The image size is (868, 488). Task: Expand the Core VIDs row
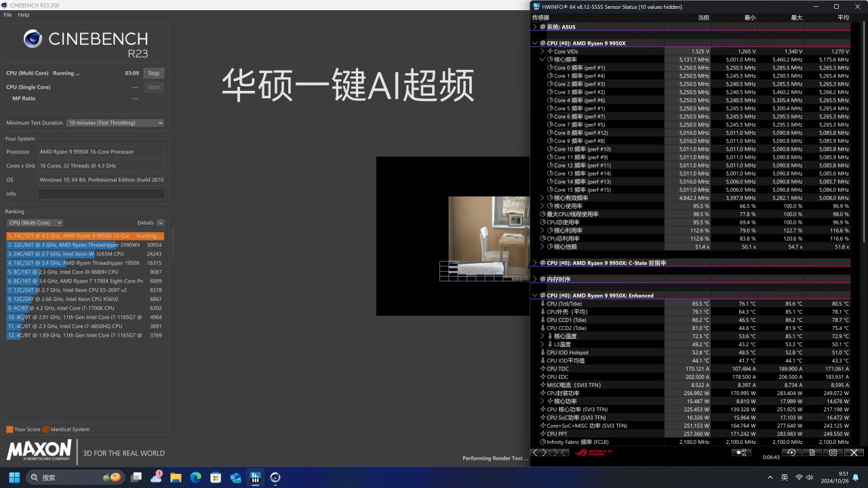click(x=542, y=52)
